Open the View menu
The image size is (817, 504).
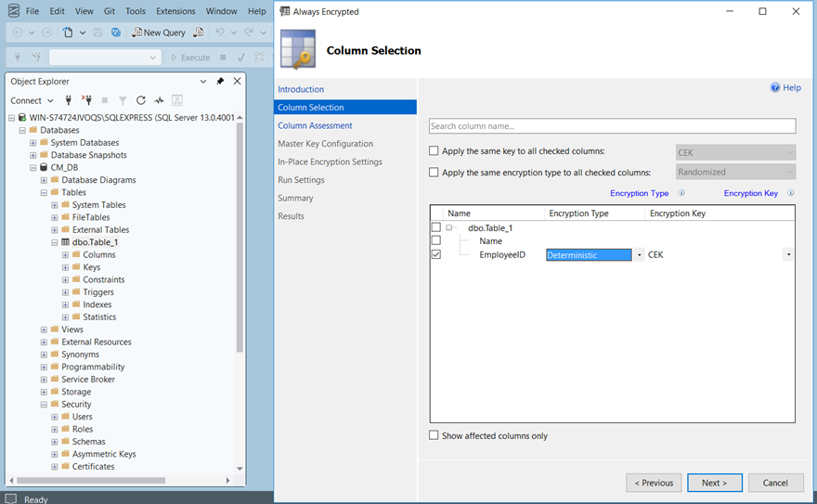click(84, 11)
